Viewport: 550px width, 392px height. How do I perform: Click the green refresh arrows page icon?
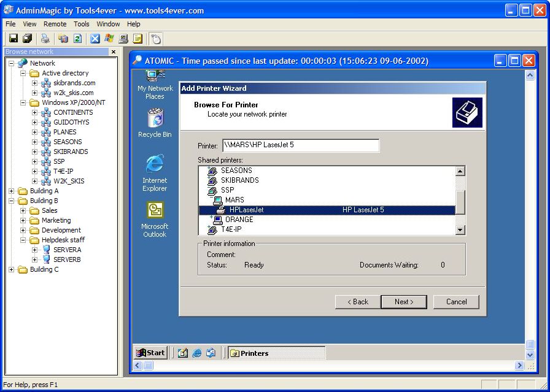click(x=77, y=38)
